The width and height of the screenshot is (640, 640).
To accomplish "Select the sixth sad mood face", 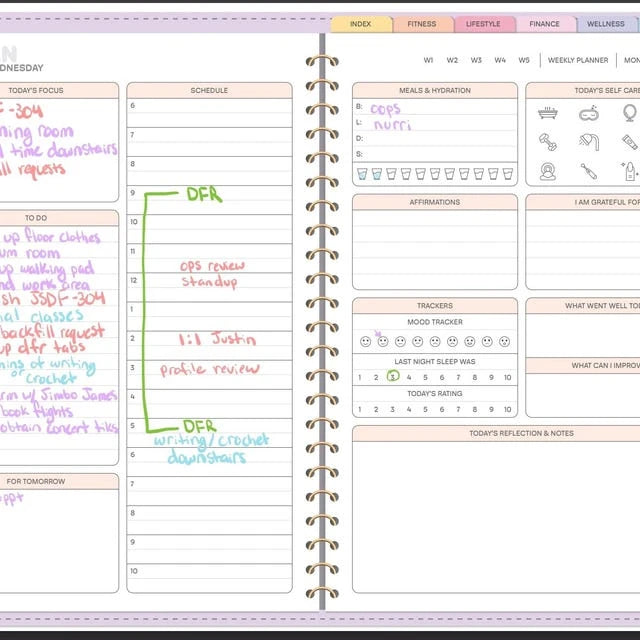I will pos(452,342).
